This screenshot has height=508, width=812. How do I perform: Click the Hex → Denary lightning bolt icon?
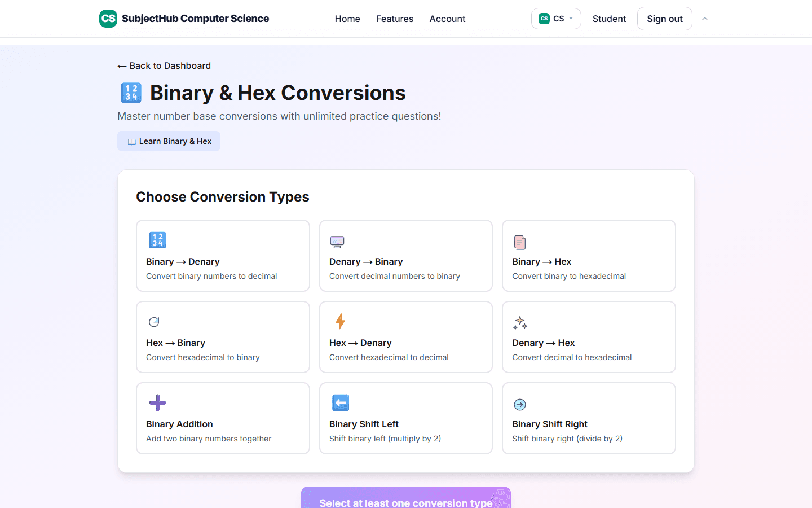point(340,321)
